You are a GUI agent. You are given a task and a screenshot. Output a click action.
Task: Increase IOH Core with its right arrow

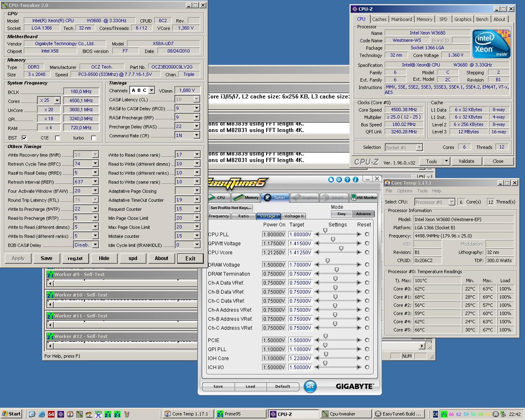[359, 358]
